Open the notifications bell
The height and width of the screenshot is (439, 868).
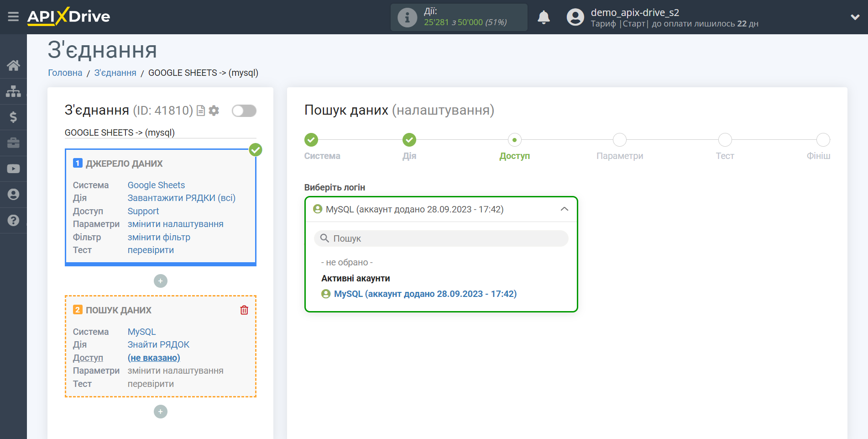pos(544,17)
